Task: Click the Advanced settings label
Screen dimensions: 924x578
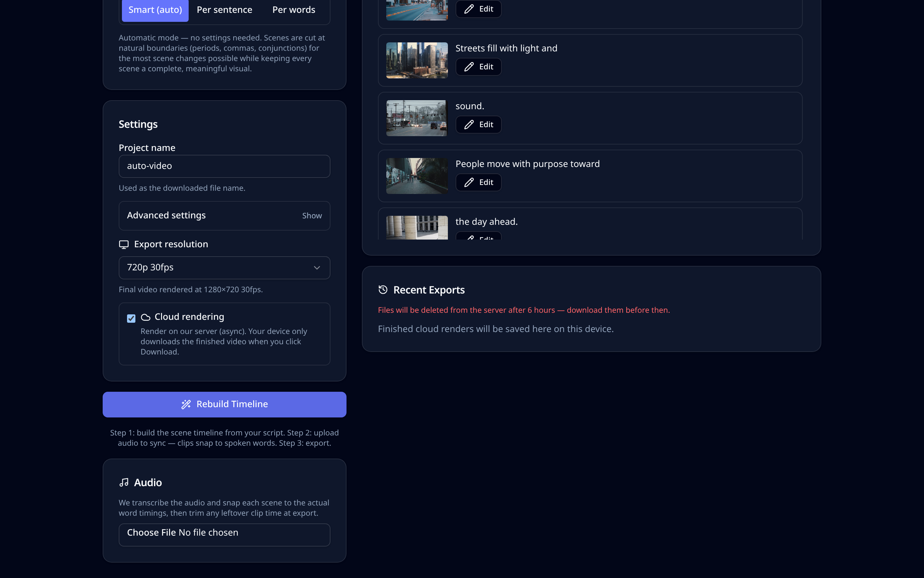Action: [166, 215]
